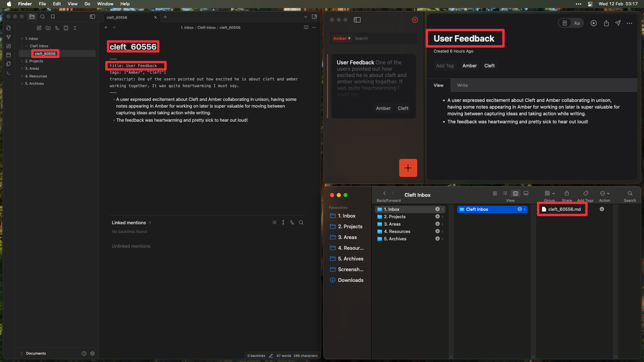This screenshot has height=362, width=644.
Task: Click Add Tags in Finder toolbar
Action: (x=586, y=194)
